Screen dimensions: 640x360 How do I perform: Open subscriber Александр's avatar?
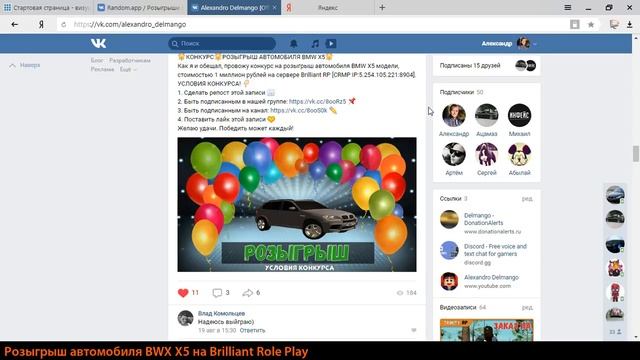tap(454, 115)
